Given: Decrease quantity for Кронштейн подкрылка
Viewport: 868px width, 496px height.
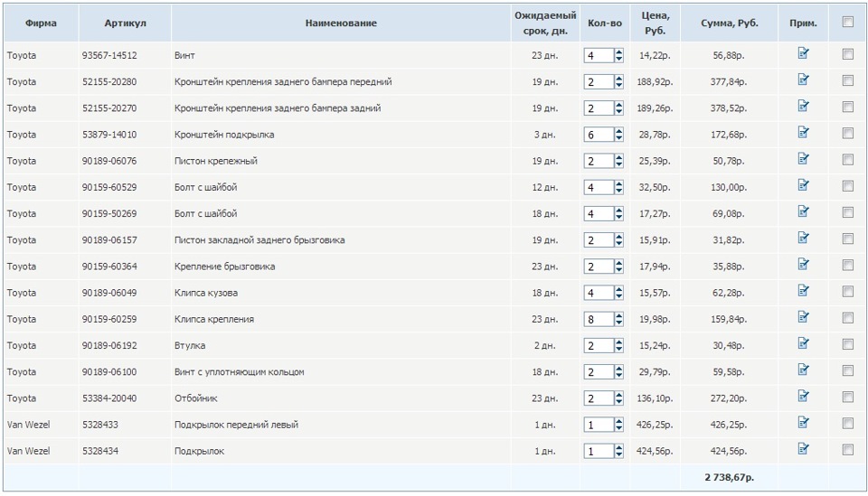Looking at the screenshot, I should [x=618, y=138].
